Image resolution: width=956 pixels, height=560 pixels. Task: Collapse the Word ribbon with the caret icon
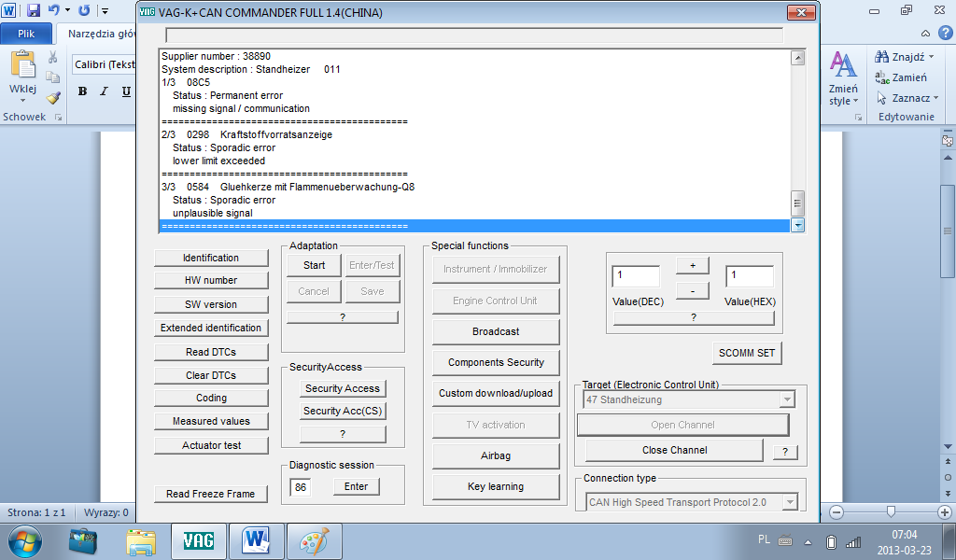(925, 34)
